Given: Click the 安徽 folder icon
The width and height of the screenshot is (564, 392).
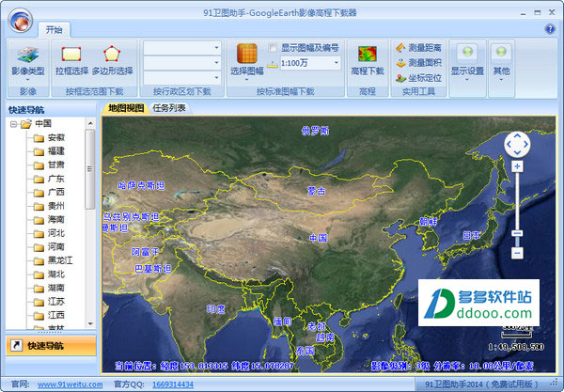Looking at the screenshot, I should click(x=39, y=138).
